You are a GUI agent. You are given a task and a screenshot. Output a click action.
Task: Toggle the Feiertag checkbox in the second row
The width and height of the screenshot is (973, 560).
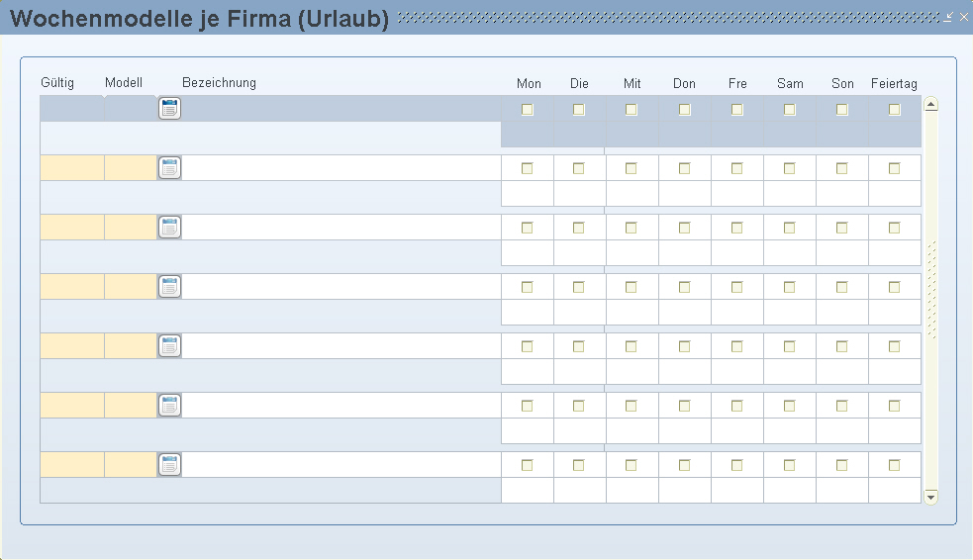894,169
